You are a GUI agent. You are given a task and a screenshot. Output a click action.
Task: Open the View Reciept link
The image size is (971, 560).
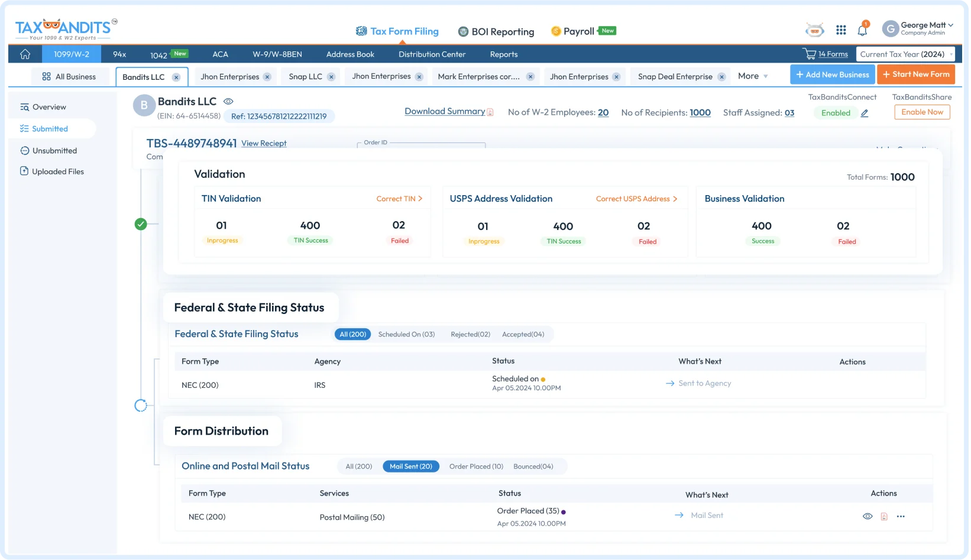pos(264,144)
